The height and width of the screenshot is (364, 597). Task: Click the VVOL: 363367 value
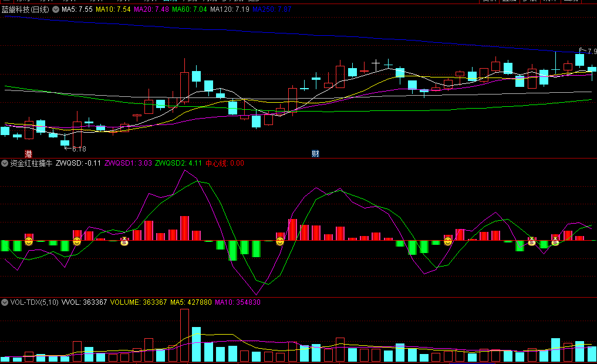(x=84, y=302)
